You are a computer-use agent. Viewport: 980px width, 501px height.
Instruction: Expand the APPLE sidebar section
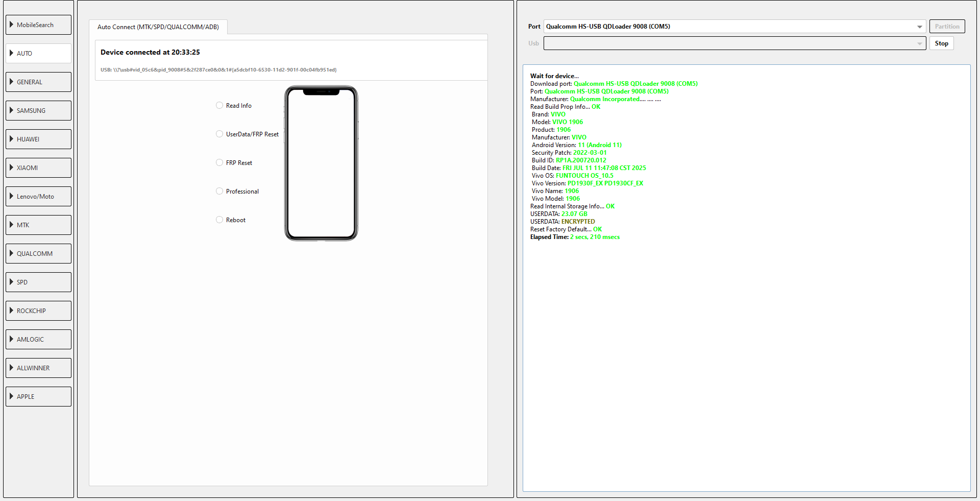[38, 396]
